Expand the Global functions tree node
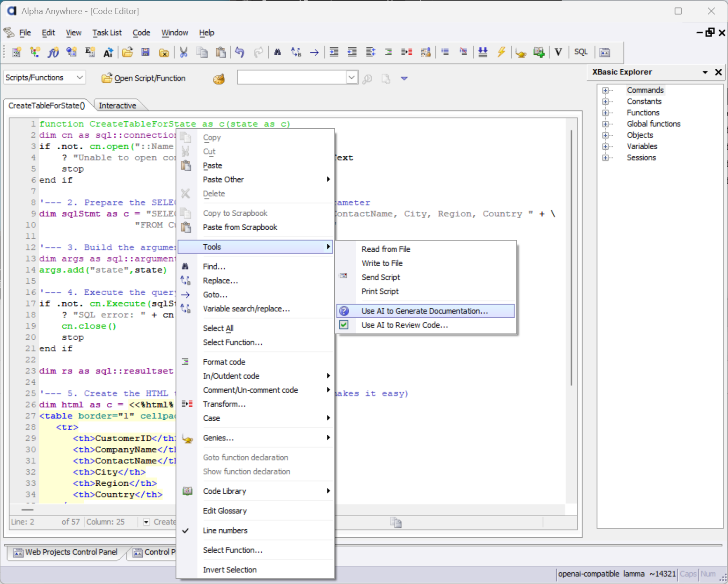The image size is (728, 584). coord(605,124)
